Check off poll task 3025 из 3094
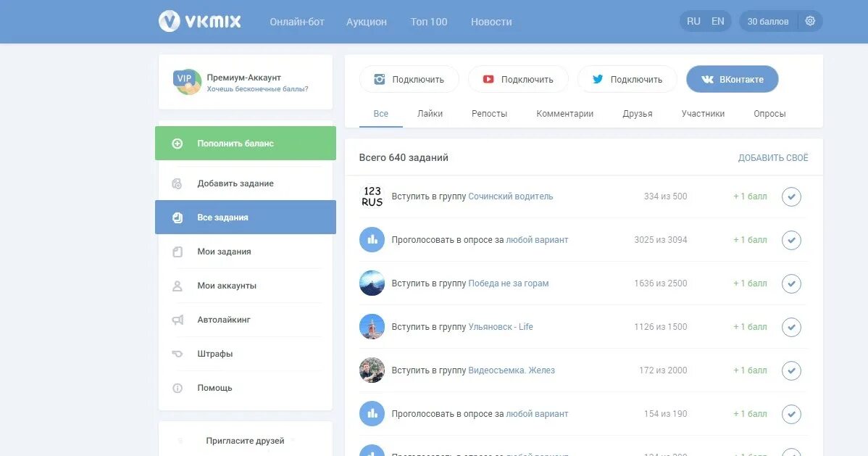The height and width of the screenshot is (456, 868). pyautogui.click(x=791, y=240)
